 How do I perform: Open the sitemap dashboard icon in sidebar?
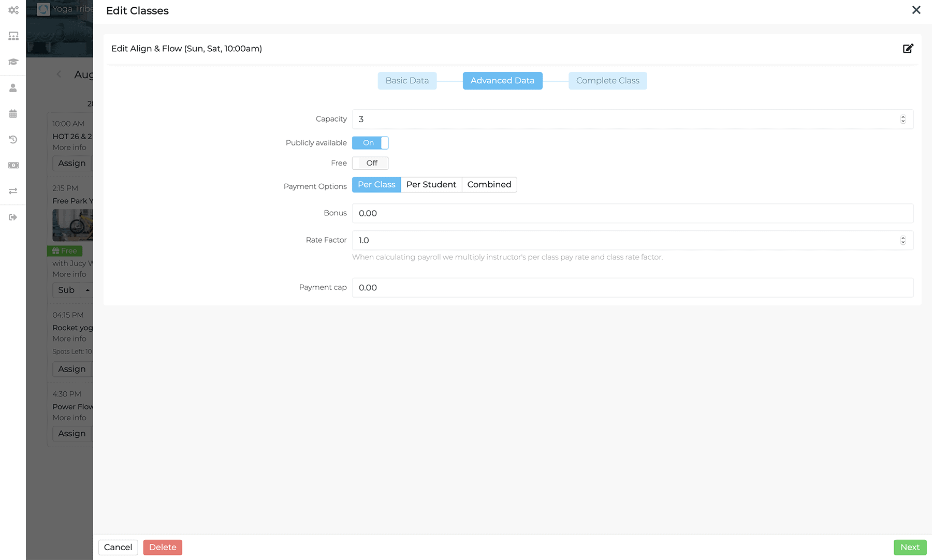[13, 36]
